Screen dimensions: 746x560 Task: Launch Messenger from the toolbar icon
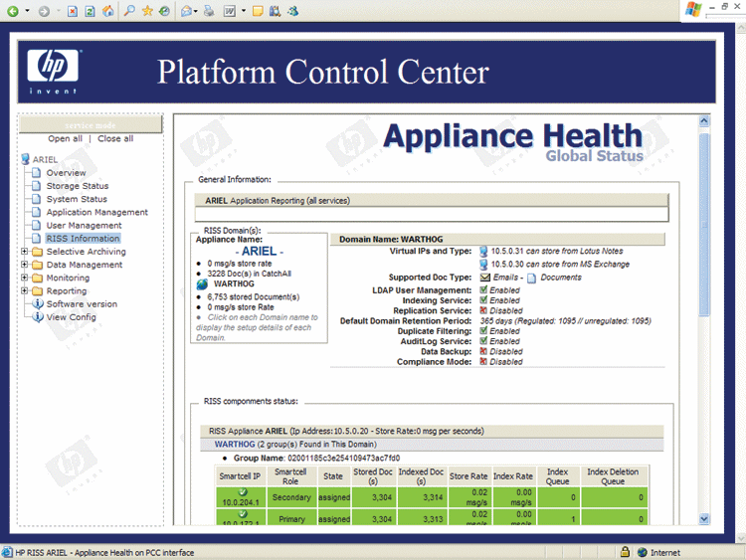pos(293,11)
